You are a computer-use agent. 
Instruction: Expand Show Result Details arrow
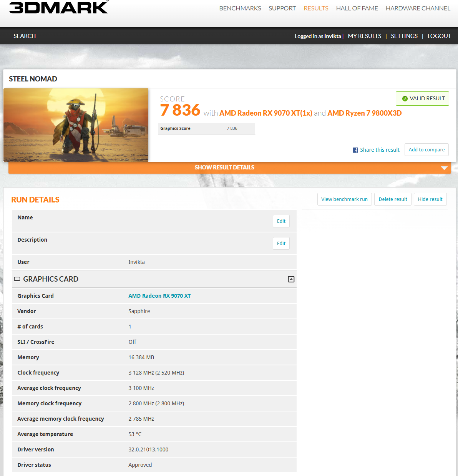(444, 168)
